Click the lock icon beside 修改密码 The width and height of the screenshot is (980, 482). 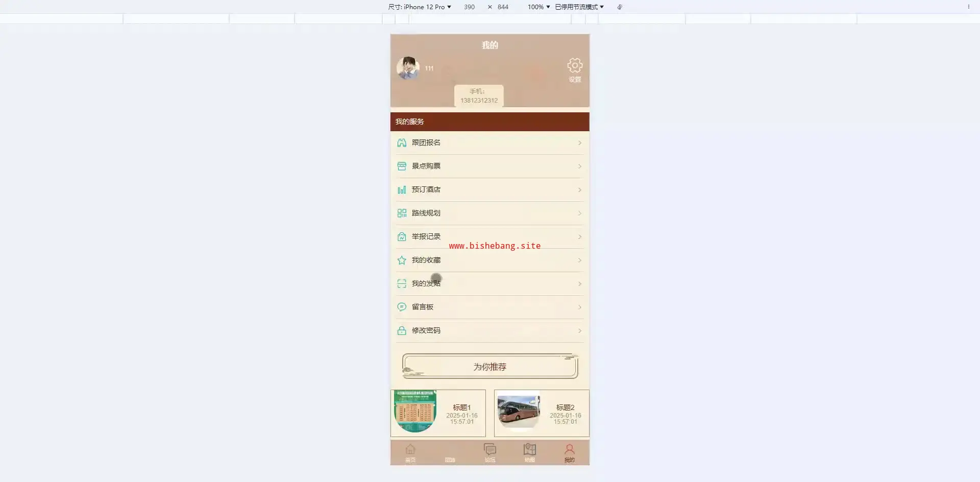(402, 331)
